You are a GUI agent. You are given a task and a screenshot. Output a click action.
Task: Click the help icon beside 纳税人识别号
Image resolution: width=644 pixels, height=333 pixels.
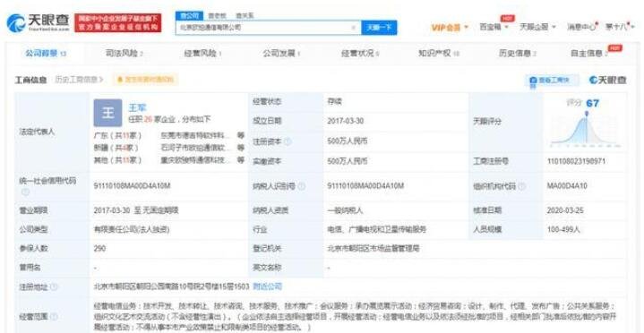point(302,186)
